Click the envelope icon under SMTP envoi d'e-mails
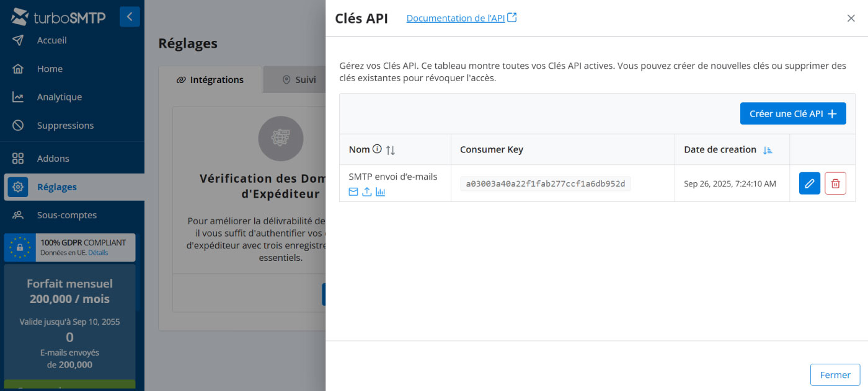This screenshot has height=391, width=868. coord(353,192)
